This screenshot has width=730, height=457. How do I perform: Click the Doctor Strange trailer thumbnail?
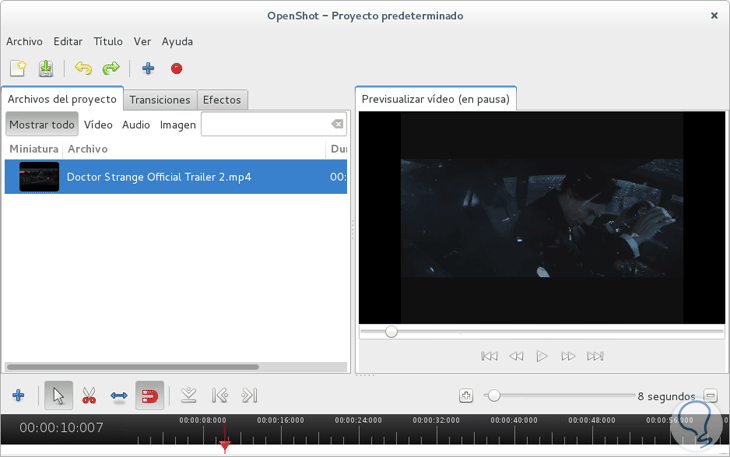click(x=39, y=177)
